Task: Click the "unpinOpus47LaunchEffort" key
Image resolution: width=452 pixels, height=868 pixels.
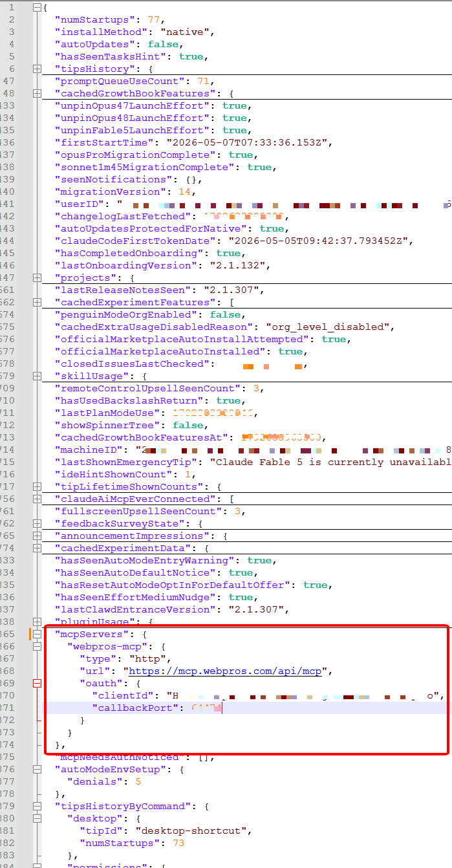Action: pos(132,105)
